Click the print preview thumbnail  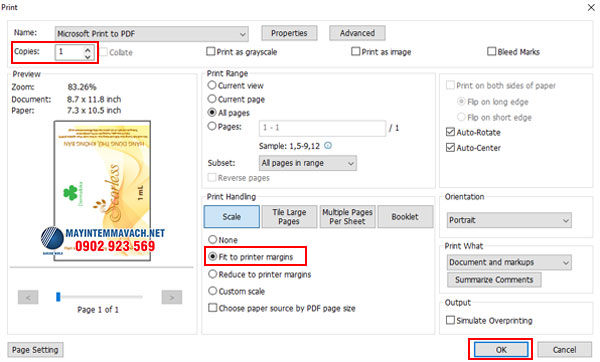click(102, 191)
